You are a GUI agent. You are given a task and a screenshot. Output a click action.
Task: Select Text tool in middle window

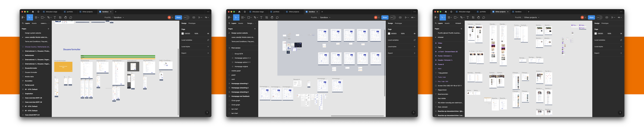click(261, 17)
